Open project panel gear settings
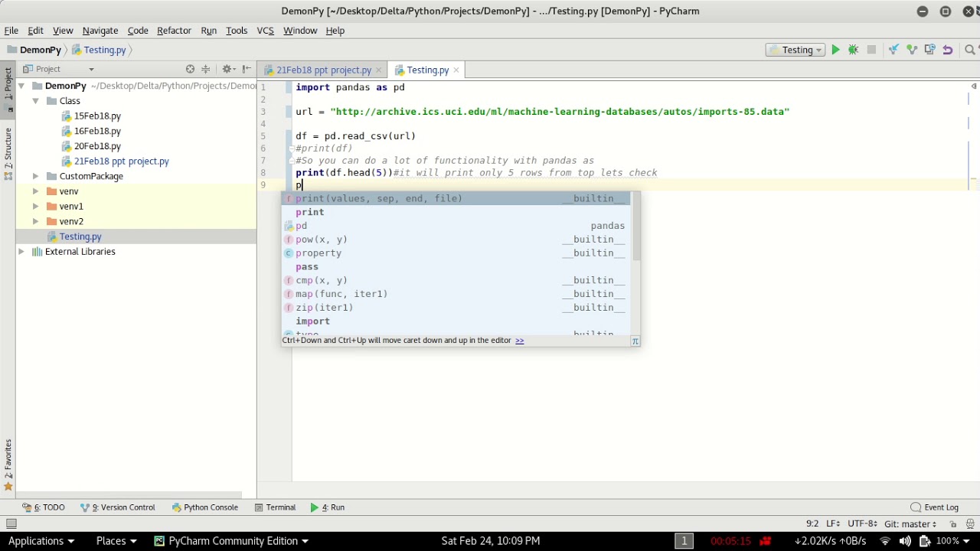Screen dimensions: 980x551 228,69
